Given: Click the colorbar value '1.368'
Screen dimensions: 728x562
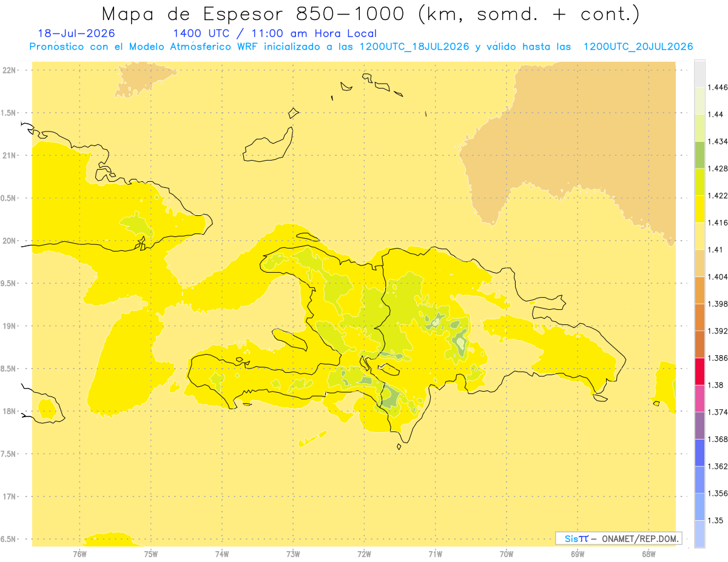Looking at the screenshot, I should 718,439.
